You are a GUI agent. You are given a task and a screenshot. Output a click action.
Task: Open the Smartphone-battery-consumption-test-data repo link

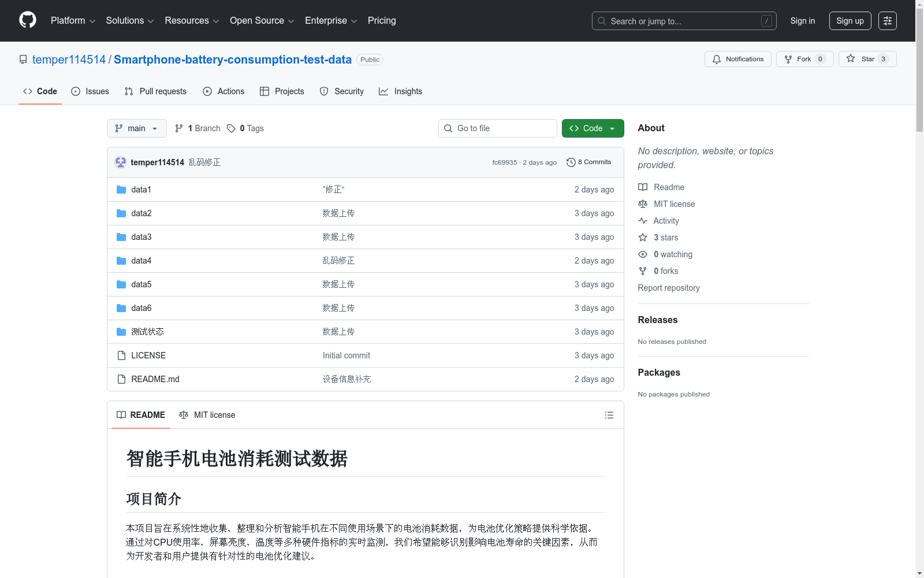[233, 60]
